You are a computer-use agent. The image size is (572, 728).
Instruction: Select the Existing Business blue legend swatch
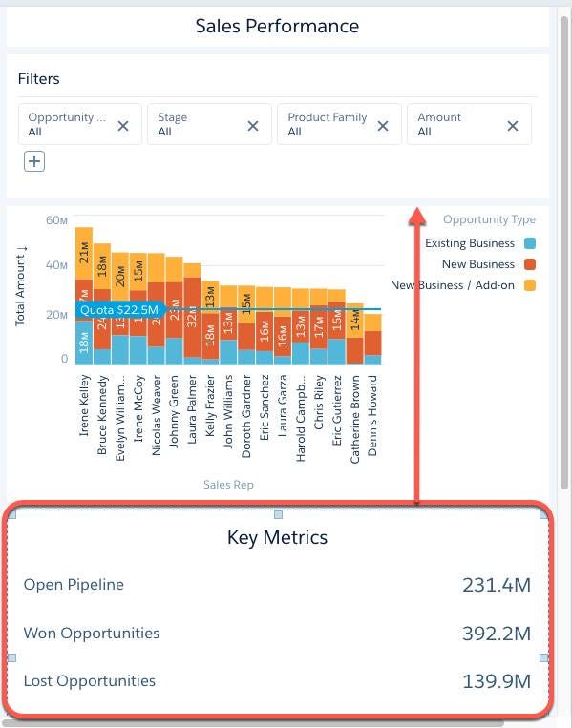(530, 243)
